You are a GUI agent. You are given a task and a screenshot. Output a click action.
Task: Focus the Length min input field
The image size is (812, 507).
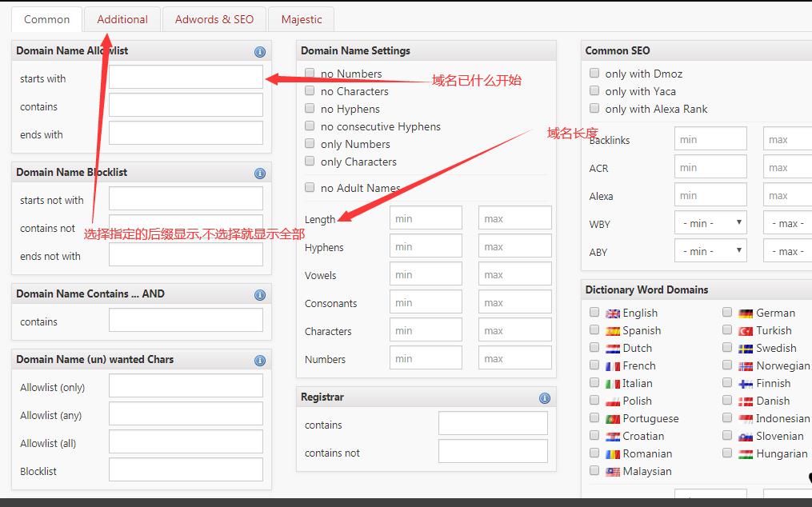[x=426, y=218]
